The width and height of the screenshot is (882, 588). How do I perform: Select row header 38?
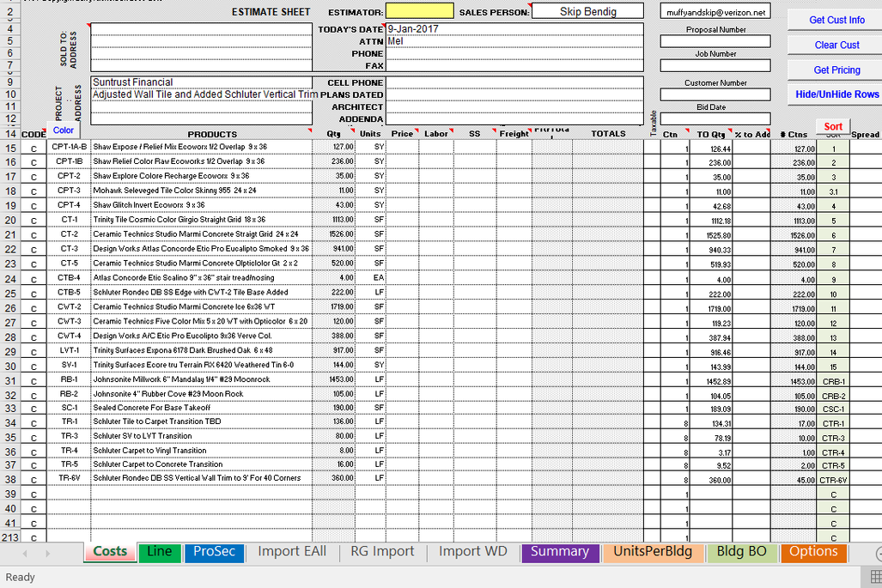[x=10, y=480]
